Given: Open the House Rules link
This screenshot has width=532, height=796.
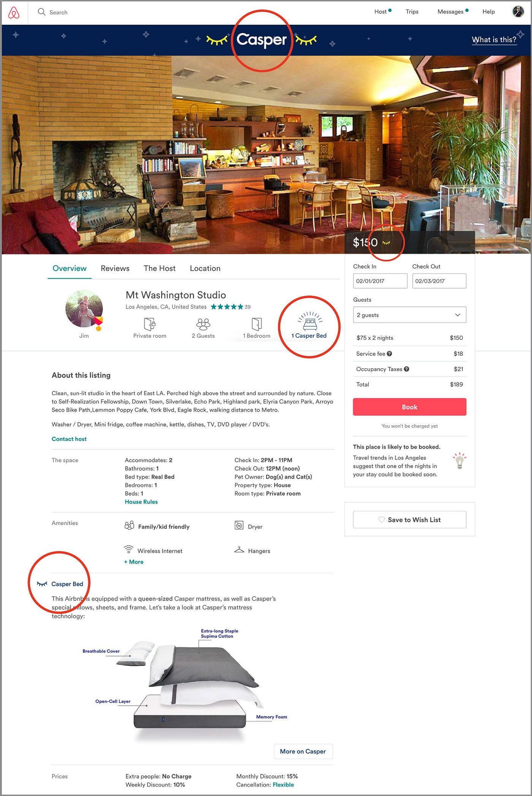Looking at the screenshot, I should (141, 502).
